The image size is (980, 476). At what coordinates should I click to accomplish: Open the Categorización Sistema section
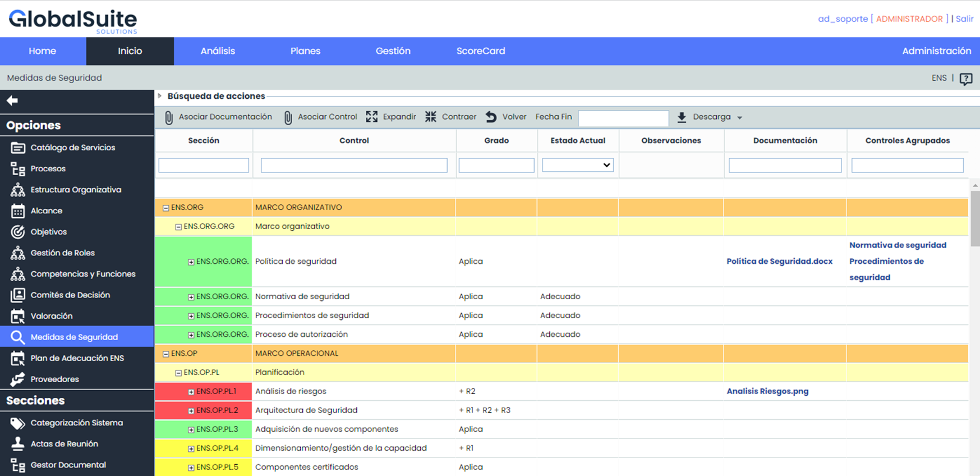(76, 423)
